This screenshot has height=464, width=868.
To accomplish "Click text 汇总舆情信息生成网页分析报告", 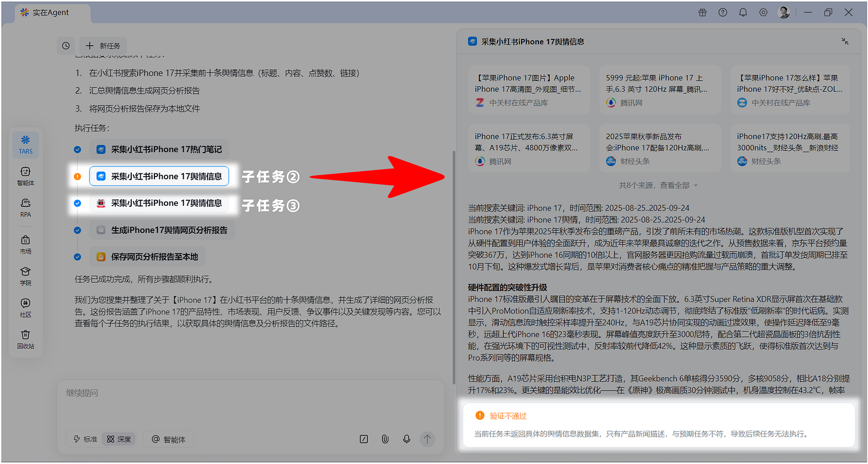I will tap(144, 91).
